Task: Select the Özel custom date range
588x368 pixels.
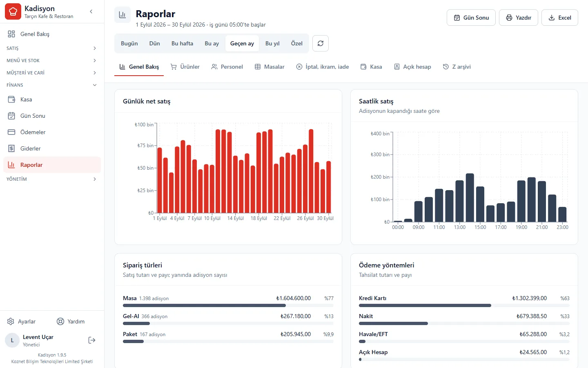Action: pos(297,43)
